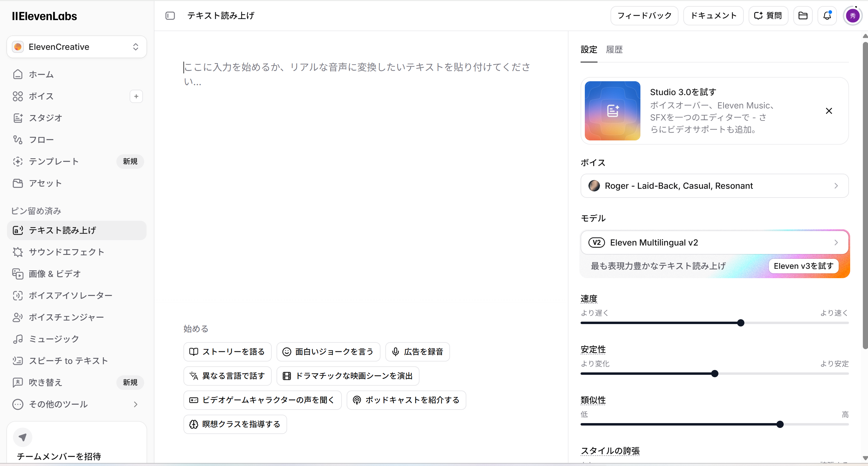
Task: Click the 質問 ask button
Action: 768,15
